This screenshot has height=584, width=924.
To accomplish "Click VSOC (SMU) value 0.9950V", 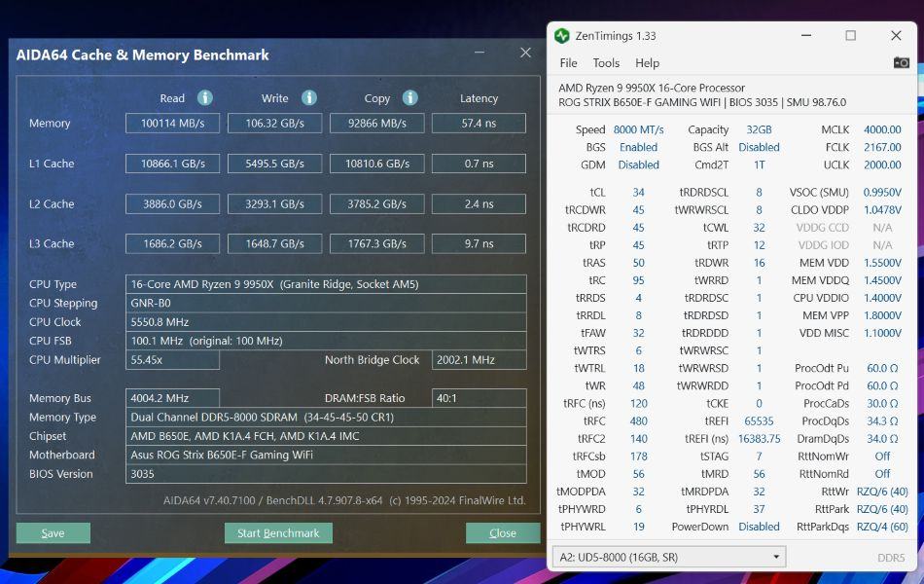I will coord(882,193).
